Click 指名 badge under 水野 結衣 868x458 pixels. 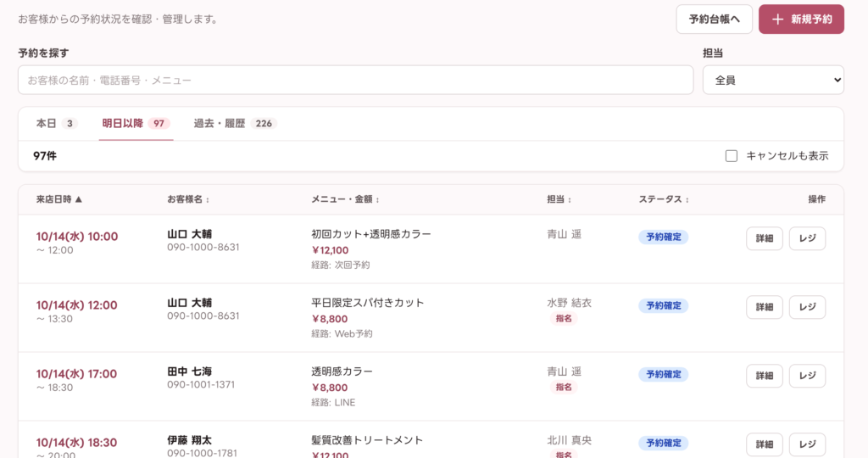(564, 318)
